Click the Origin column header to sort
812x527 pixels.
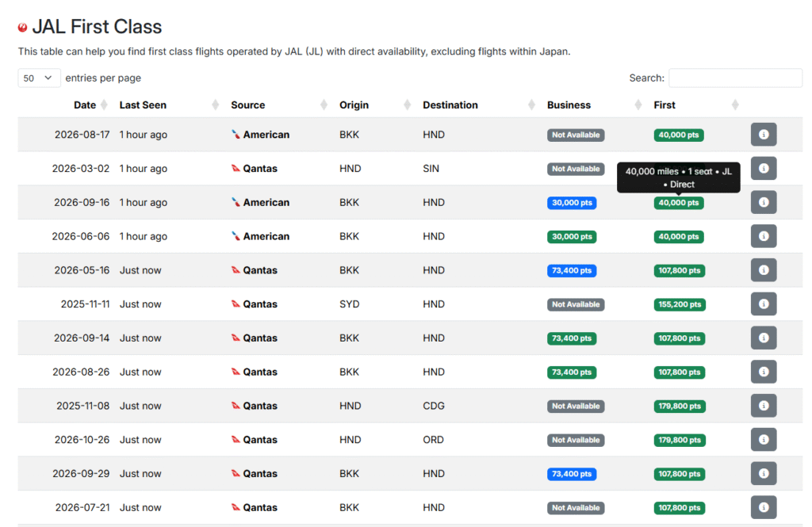354,104
